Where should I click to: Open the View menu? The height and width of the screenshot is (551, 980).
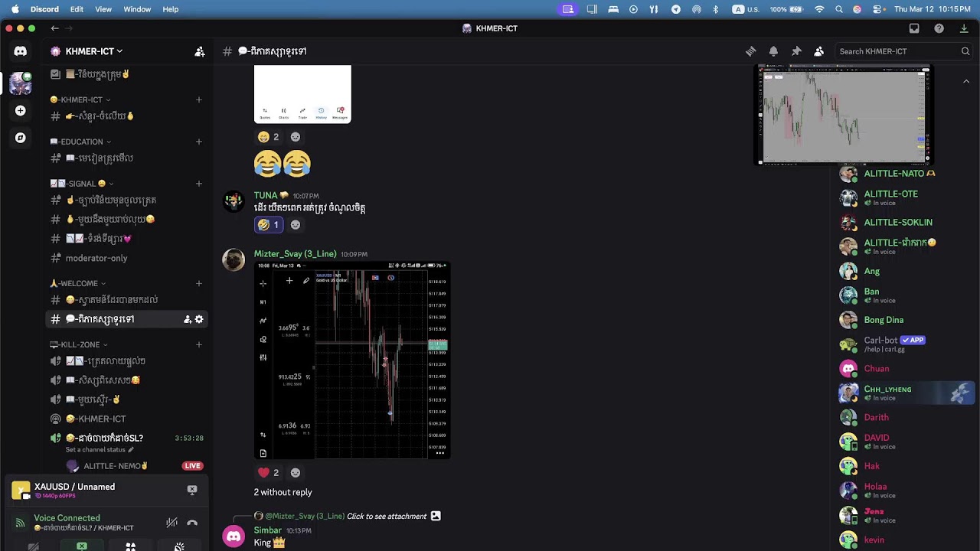point(103,9)
